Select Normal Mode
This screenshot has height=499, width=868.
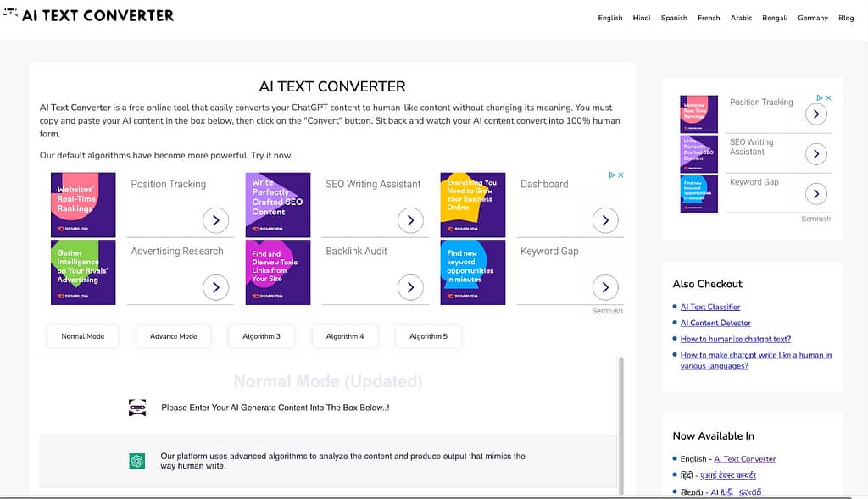coord(83,336)
